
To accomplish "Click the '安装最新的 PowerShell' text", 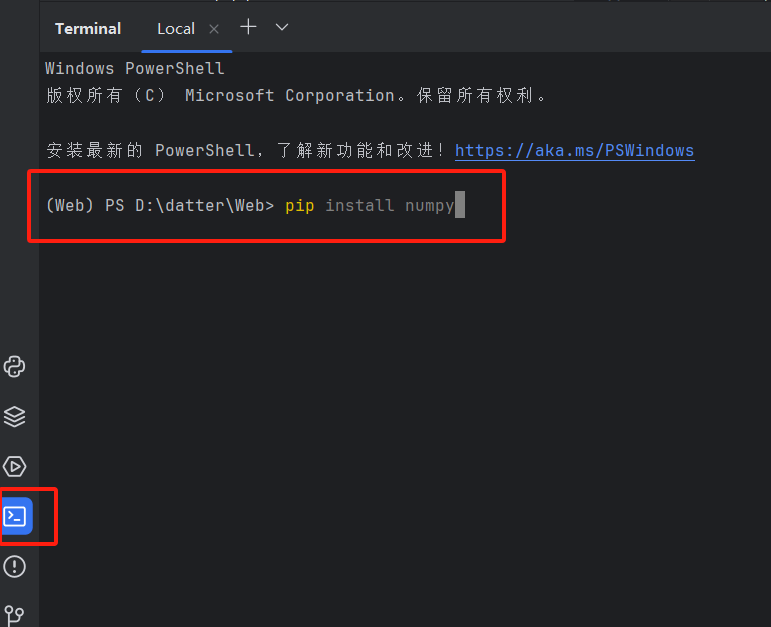I will [x=150, y=150].
